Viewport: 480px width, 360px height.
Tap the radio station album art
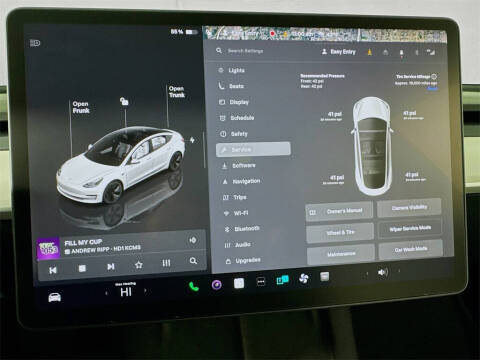tap(48, 248)
